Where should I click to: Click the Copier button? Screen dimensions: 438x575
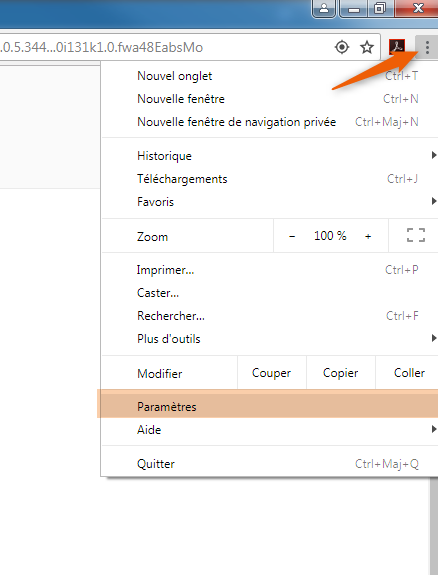pyautogui.click(x=340, y=373)
